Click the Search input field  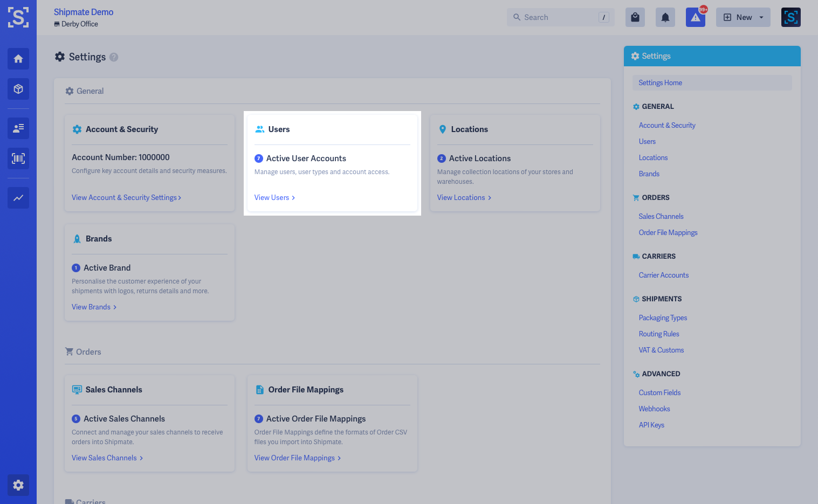click(561, 17)
